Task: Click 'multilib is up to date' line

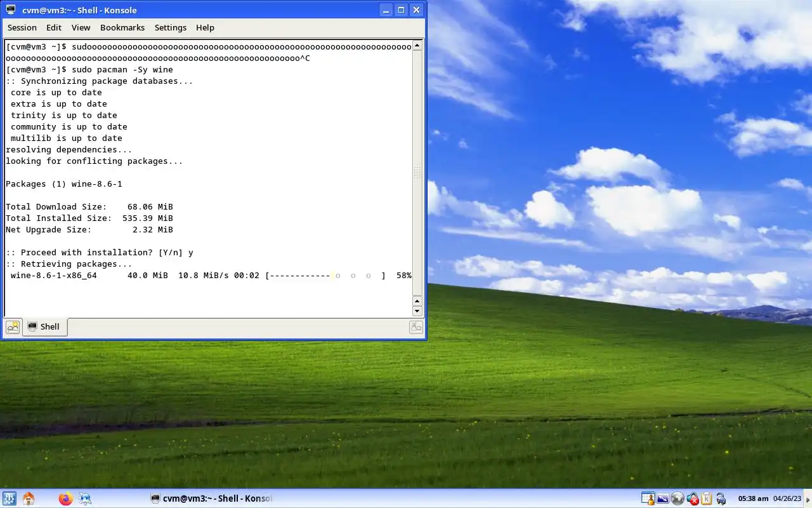Action: click(67, 138)
